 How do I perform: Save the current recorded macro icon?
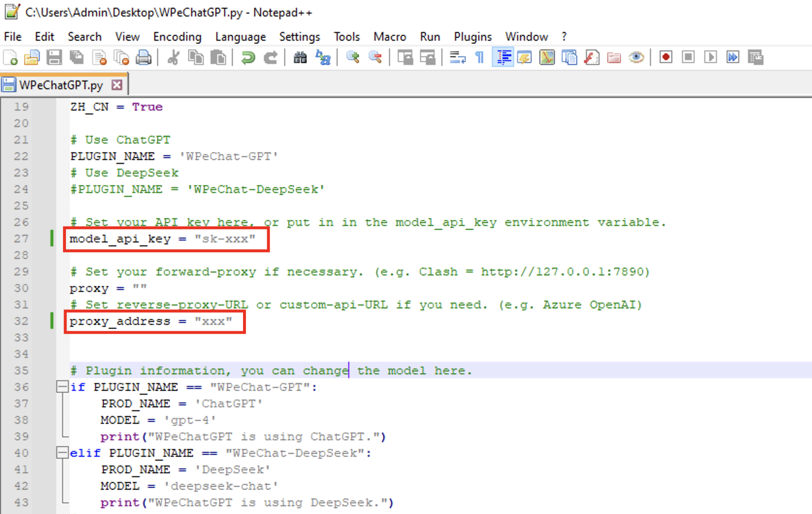(755, 57)
